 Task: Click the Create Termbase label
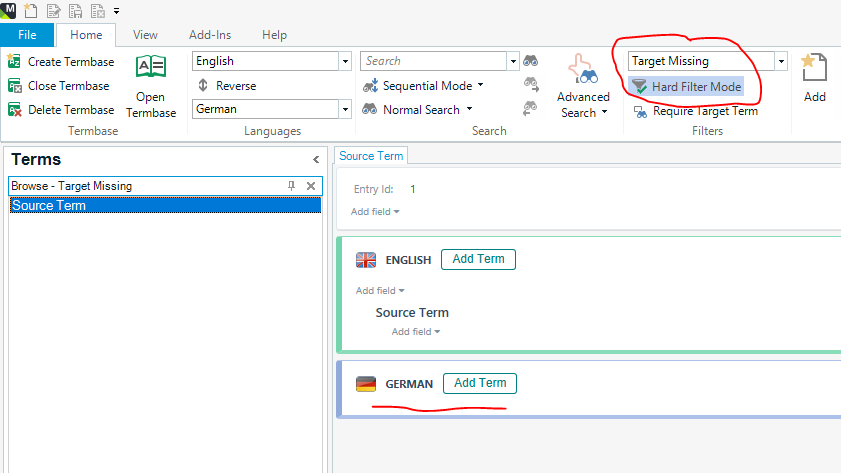point(71,62)
